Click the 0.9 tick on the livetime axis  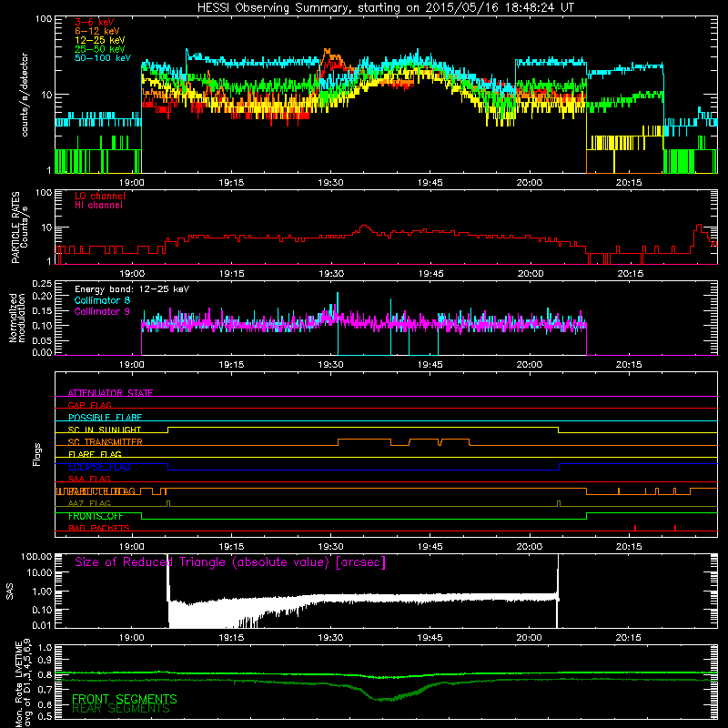point(45,660)
